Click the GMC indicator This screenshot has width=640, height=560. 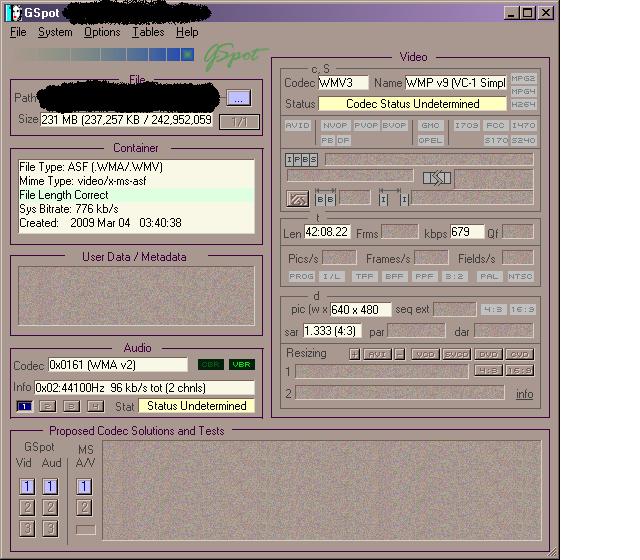(430, 125)
